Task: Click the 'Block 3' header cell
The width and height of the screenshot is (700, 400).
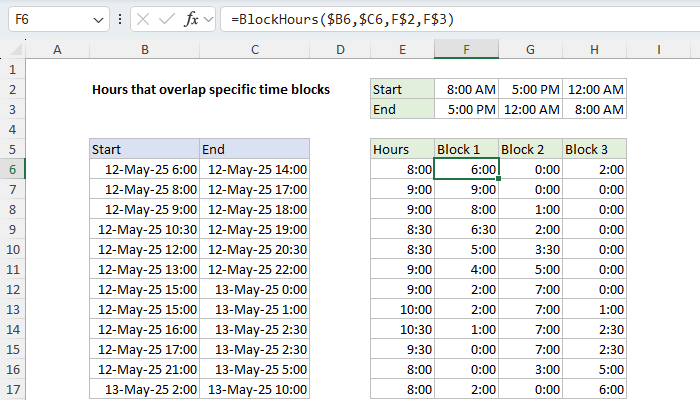Action: tap(594, 149)
